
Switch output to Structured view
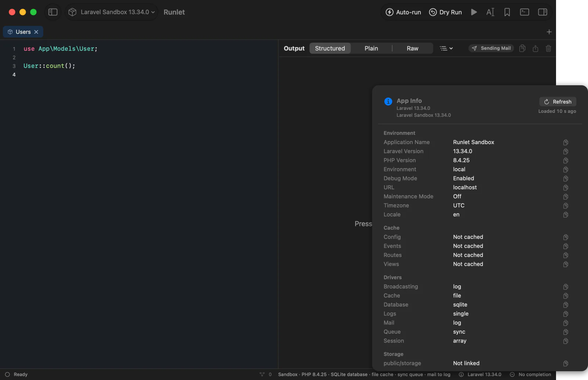click(330, 48)
